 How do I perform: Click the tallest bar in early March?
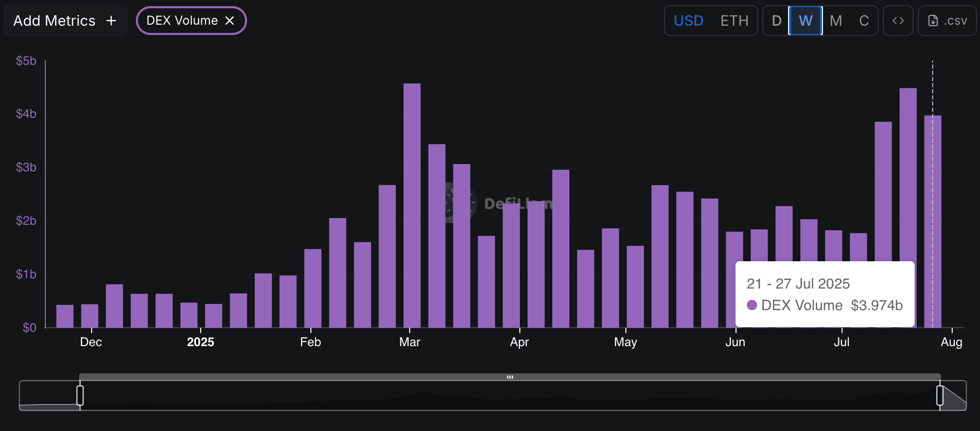point(412,206)
